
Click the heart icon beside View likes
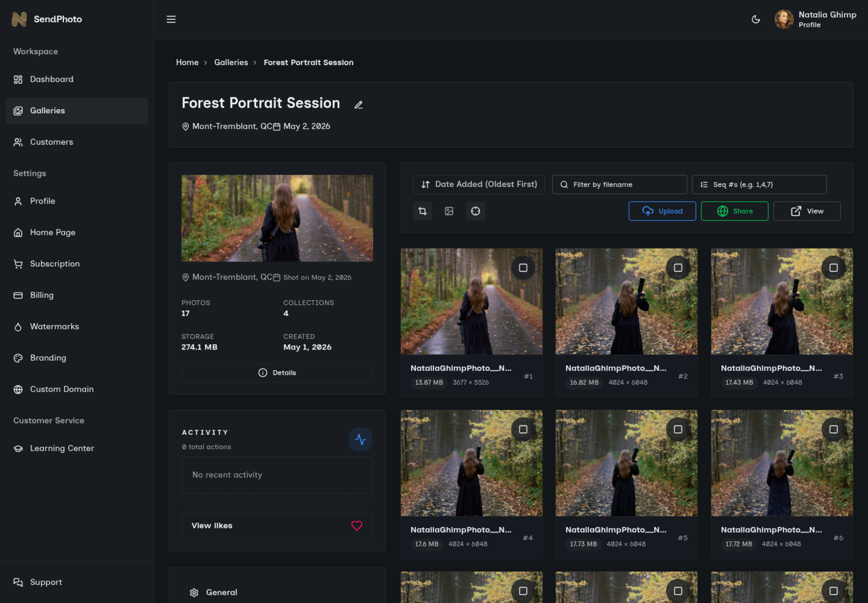[x=357, y=526]
